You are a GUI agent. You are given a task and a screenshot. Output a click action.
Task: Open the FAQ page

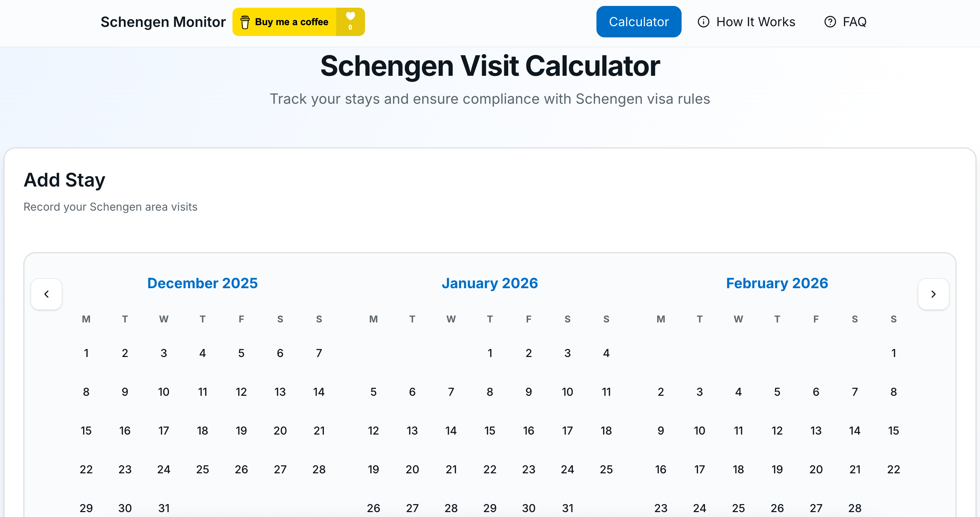(x=854, y=22)
